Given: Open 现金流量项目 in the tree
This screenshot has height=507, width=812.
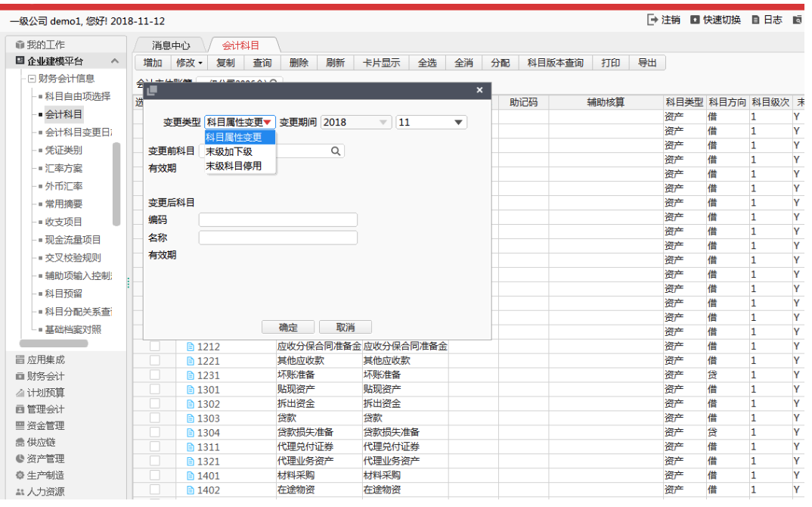Looking at the screenshot, I should 73,240.
